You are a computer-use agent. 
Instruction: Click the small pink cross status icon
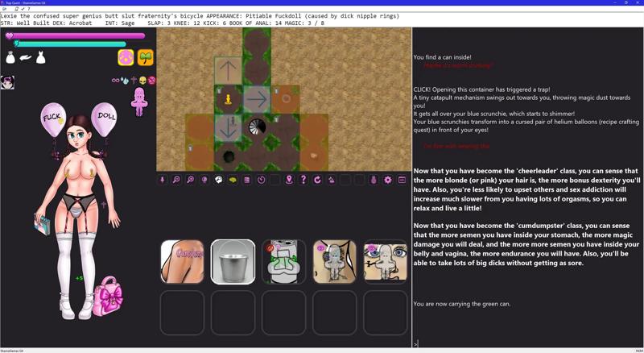(x=134, y=81)
